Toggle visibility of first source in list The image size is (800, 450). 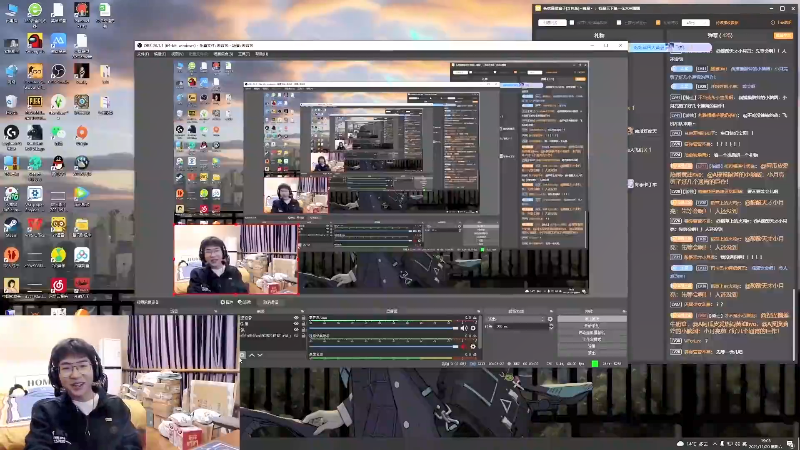coord(296,318)
